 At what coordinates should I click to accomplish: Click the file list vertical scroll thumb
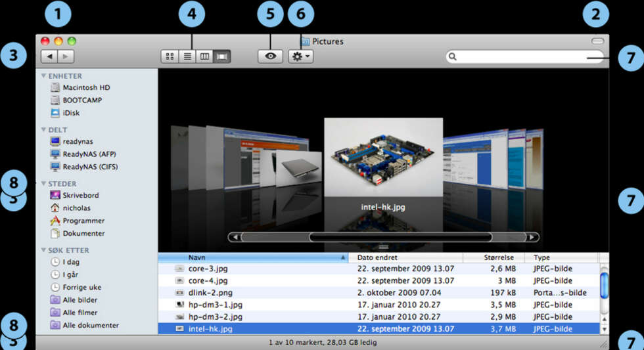coord(604,285)
